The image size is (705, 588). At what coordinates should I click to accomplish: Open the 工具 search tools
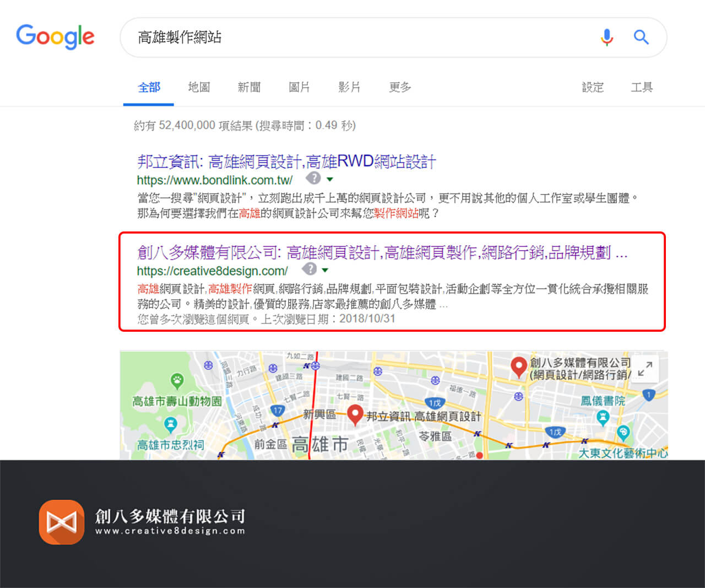point(642,87)
